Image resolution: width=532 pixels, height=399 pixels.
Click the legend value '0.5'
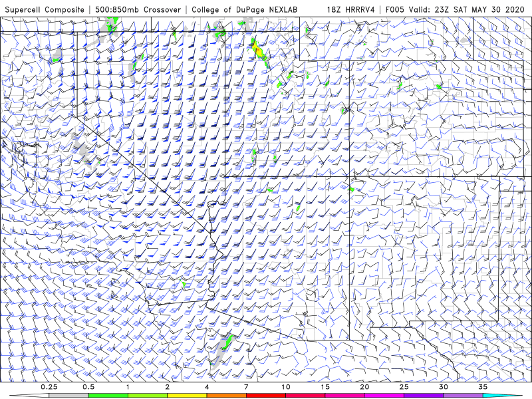(x=88, y=387)
